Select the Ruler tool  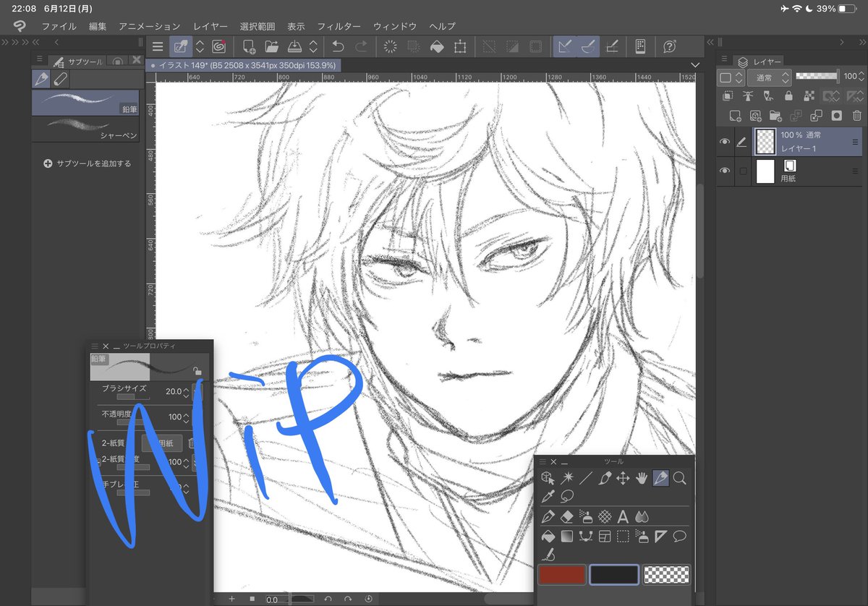tap(660, 536)
